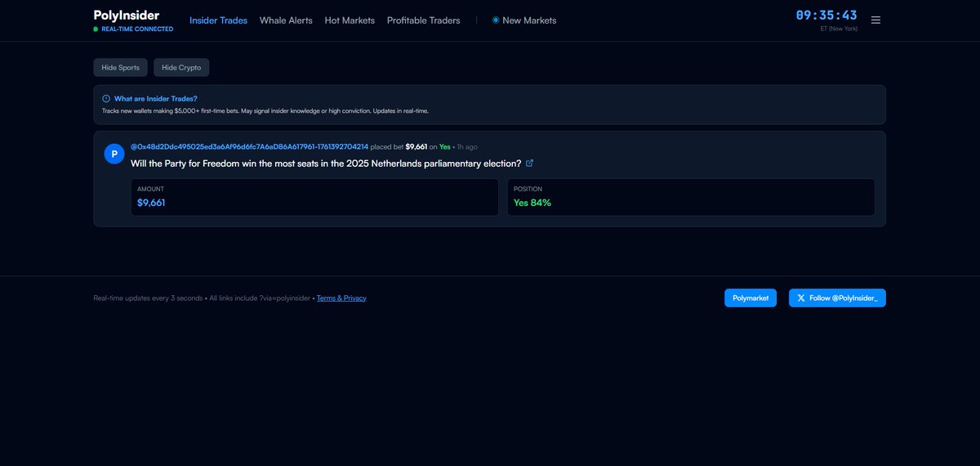
Task: Click the Polymarket button
Action: click(x=751, y=298)
